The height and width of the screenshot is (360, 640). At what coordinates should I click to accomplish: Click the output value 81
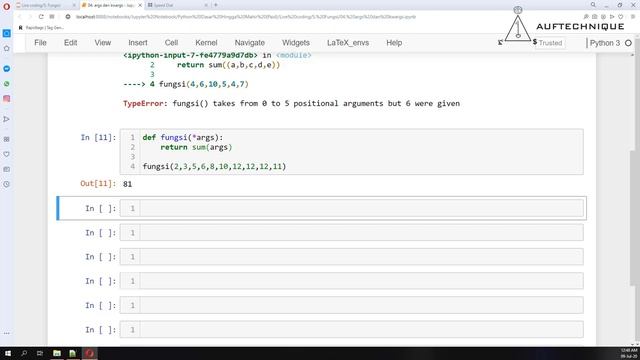127,184
